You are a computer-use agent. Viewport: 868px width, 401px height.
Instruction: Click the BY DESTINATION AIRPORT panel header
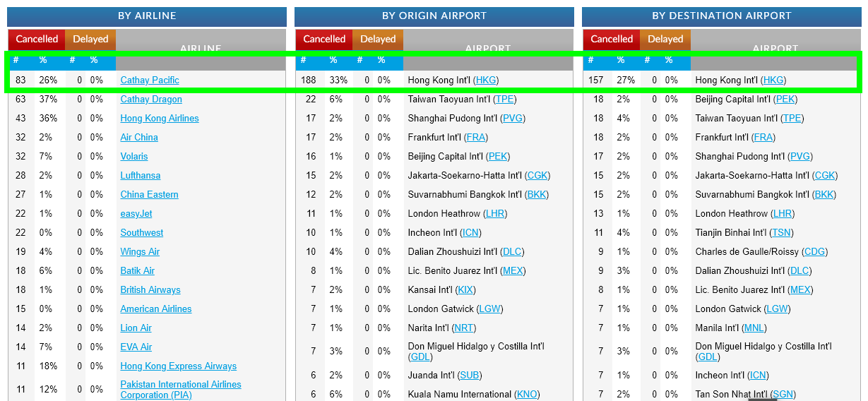722,16
